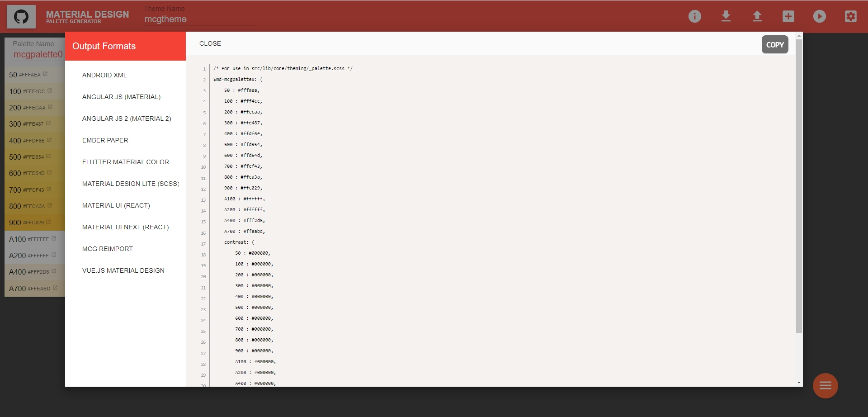
Task: Click the add palette plus icon
Action: (x=788, y=17)
